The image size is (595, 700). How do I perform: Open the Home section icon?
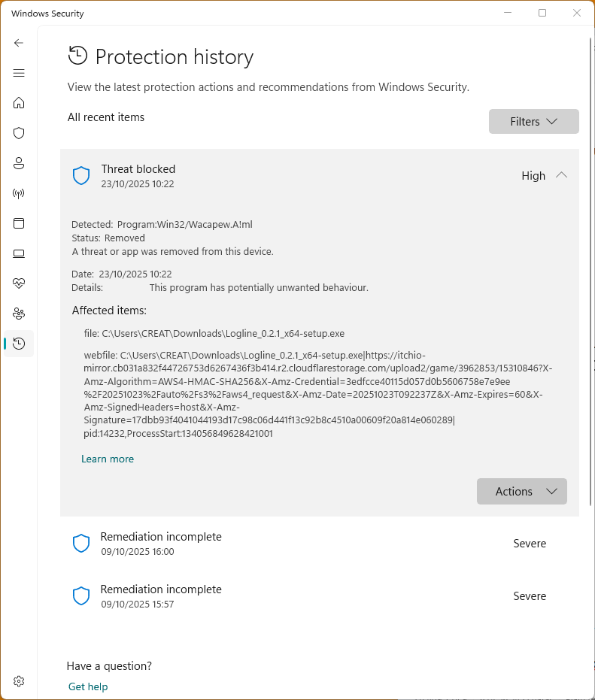coord(19,103)
